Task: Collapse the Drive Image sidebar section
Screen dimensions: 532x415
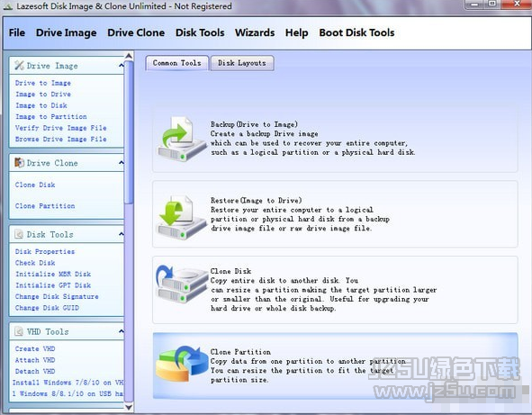Action: tap(122, 66)
